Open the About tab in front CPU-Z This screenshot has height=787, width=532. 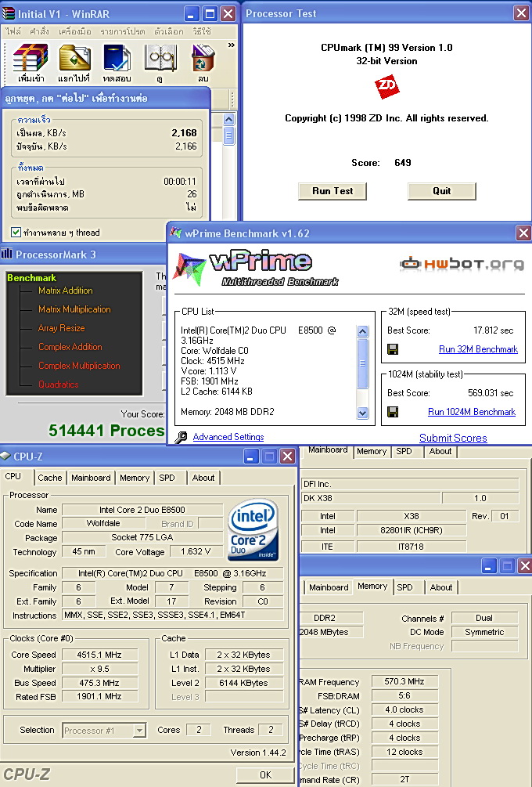[203, 478]
